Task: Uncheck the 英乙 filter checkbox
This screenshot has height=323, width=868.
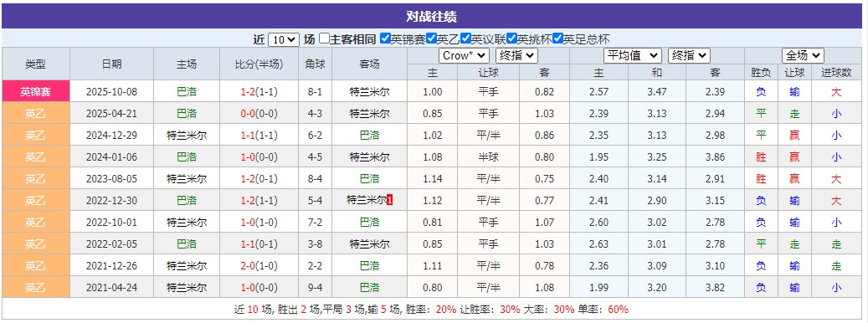Action: 431,39
